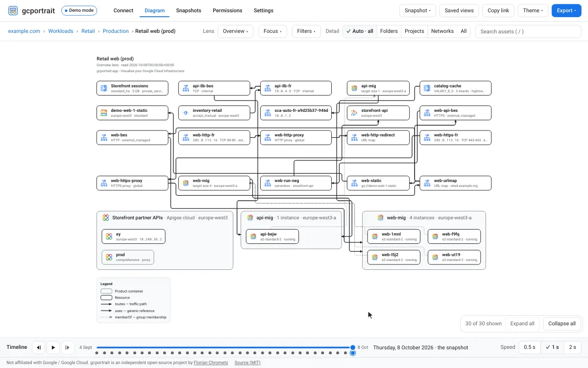Click the web-static node icon
The width and height of the screenshot is (588, 368).
354,183
